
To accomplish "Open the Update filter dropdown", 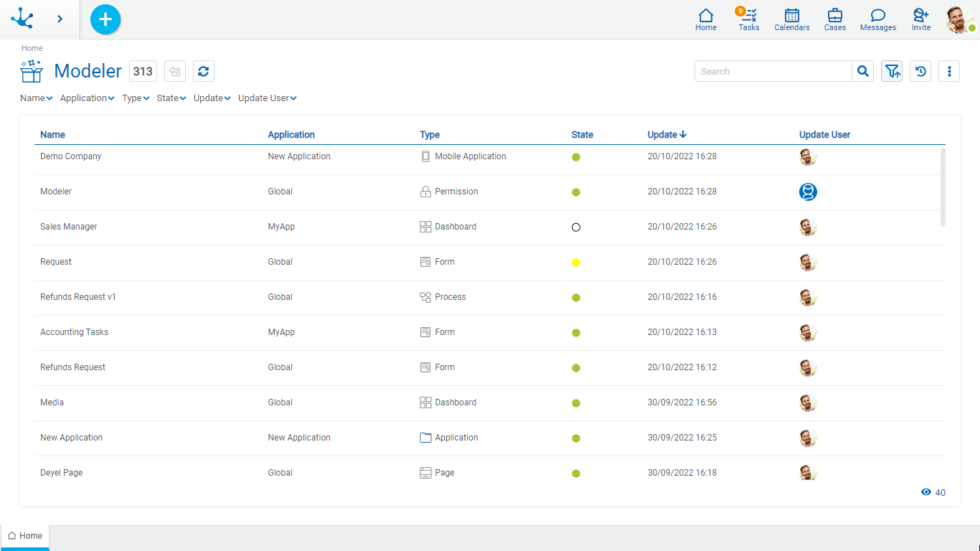I will [212, 98].
